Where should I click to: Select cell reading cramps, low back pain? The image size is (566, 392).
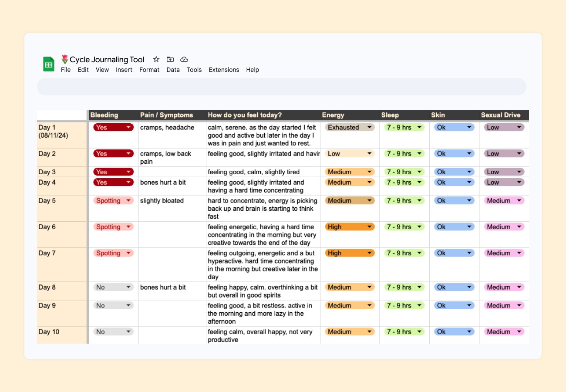point(172,157)
